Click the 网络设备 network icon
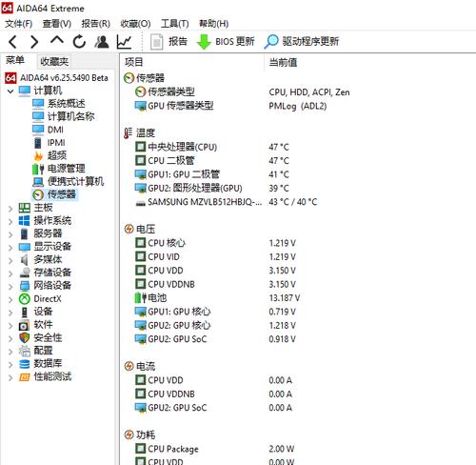Image resolution: width=476 pixels, height=465 pixels. [25, 286]
